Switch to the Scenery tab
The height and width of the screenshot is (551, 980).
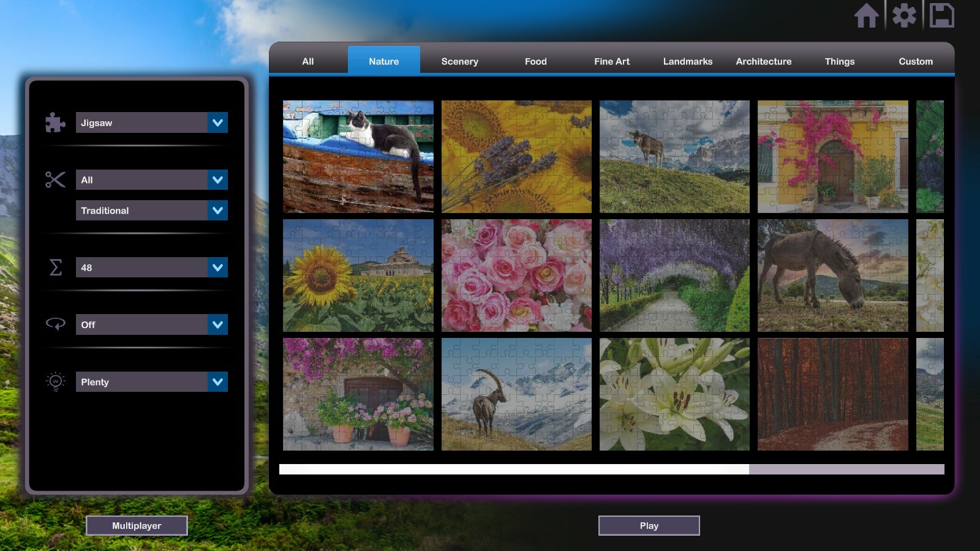point(459,61)
